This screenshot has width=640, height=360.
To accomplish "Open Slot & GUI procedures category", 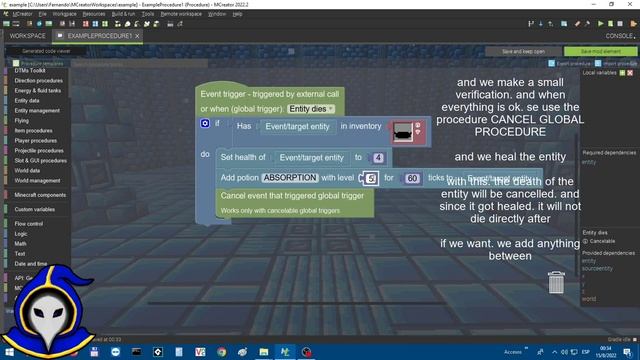I will pos(40,161).
